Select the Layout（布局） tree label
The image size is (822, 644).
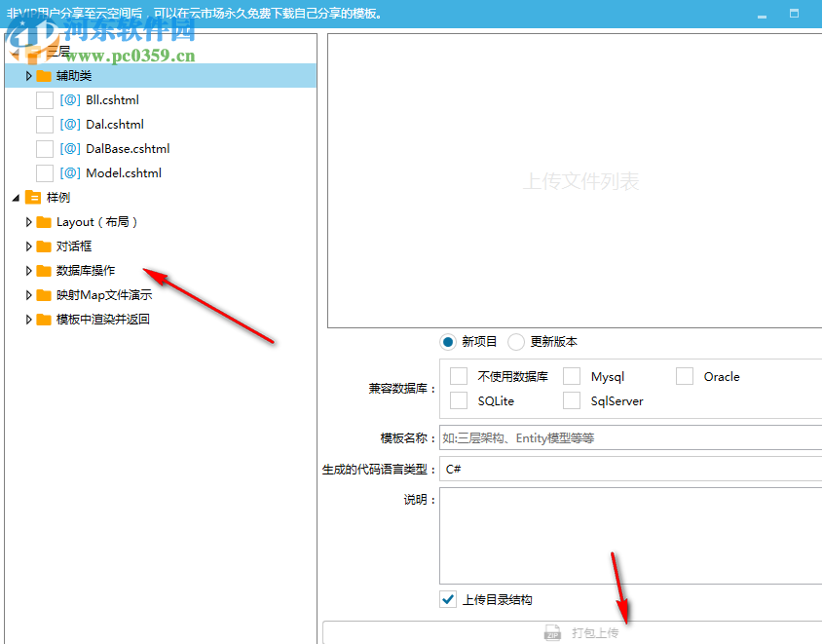click(97, 222)
